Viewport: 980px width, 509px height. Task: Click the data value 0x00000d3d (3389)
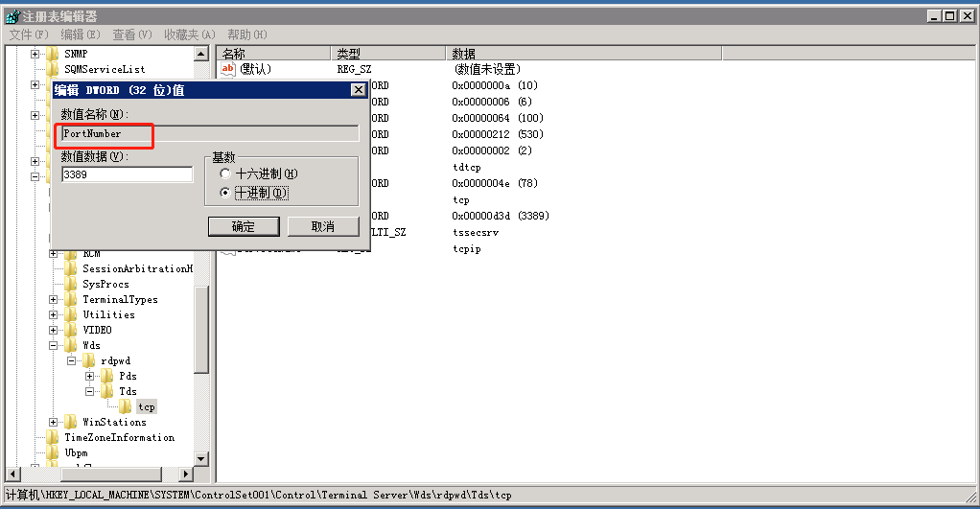pyautogui.click(x=500, y=216)
